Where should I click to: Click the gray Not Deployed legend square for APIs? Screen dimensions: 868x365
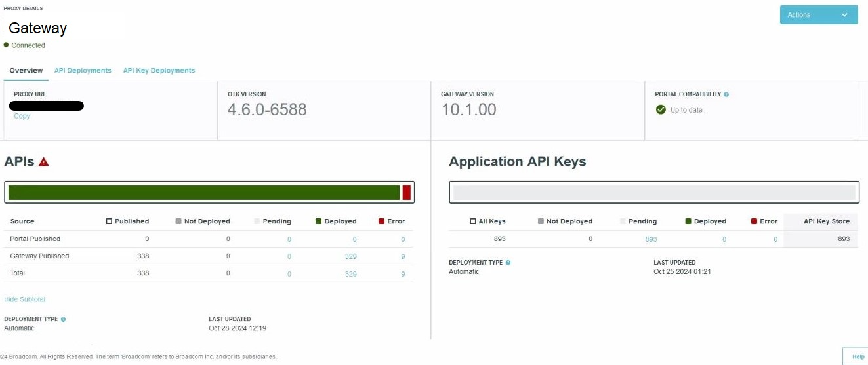[x=178, y=221]
